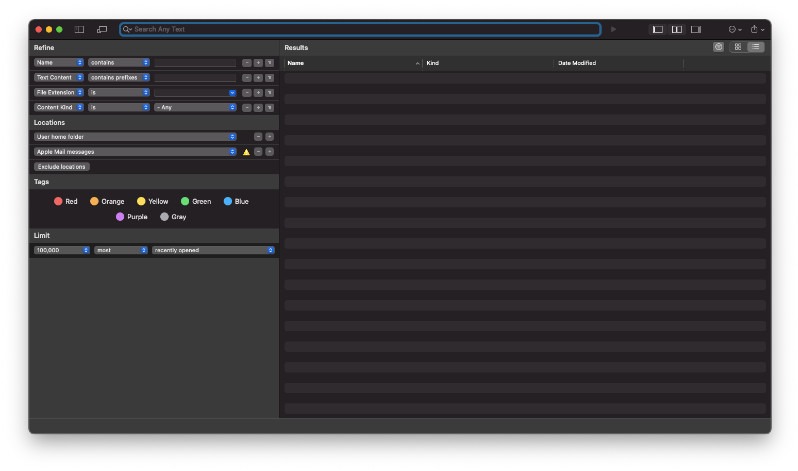Expand the File Extension value combo box arrow
798x471 pixels.
pos(233,93)
